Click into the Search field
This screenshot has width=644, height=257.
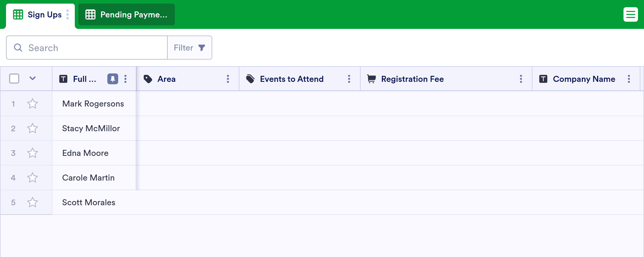click(87, 48)
